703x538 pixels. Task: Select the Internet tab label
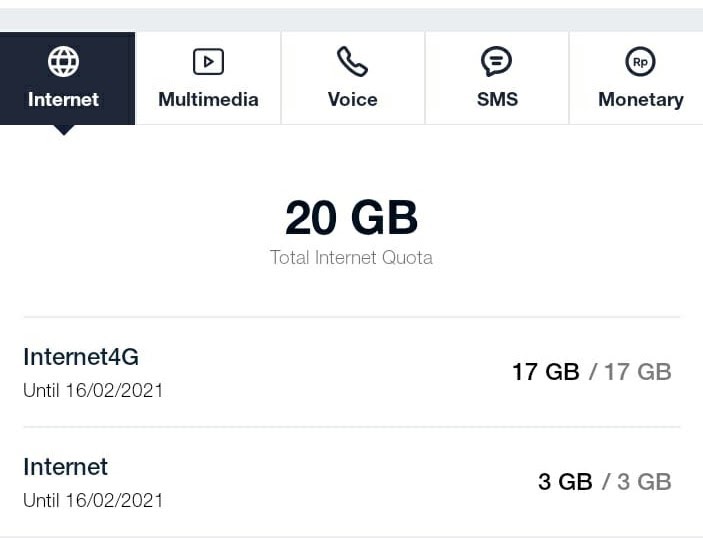[x=63, y=99]
